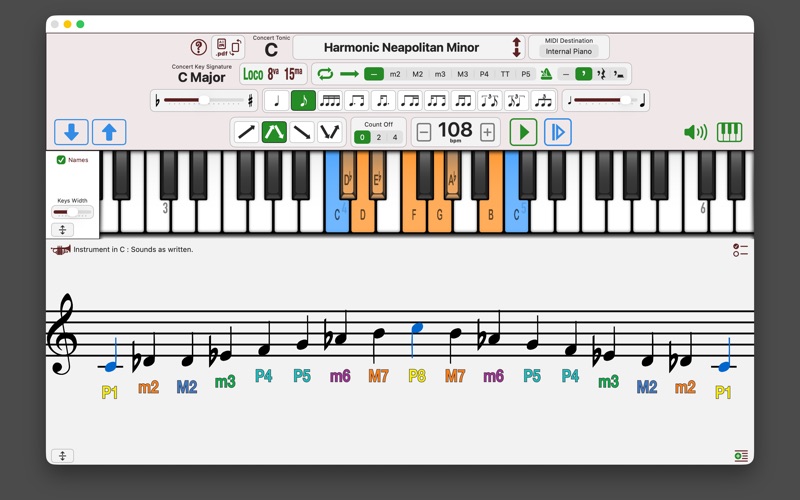The height and width of the screenshot is (500, 800).
Task: Select the TT transposition interval
Action: (505, 74)
